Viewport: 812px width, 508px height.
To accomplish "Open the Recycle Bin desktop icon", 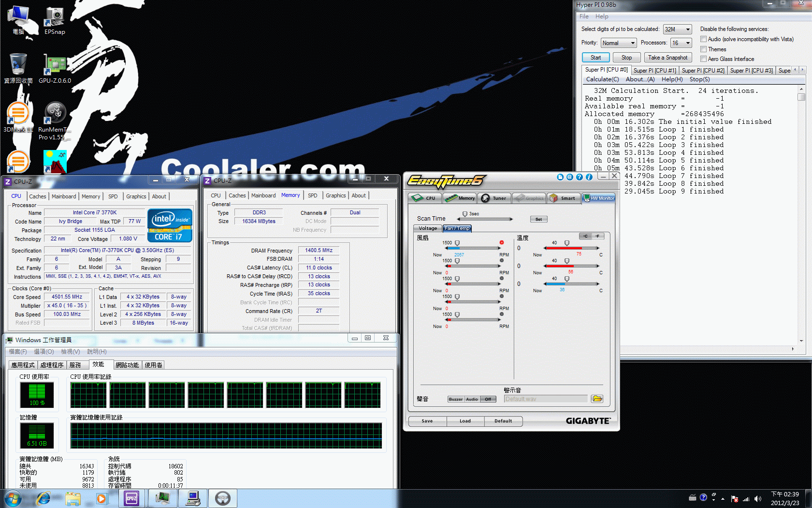I will coord(18,68).
